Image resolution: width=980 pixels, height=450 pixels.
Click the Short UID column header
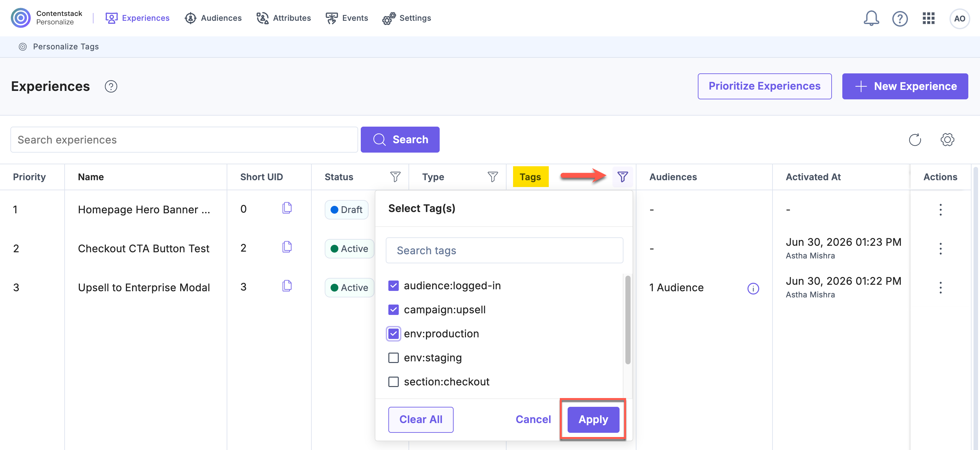click(262, 177)
